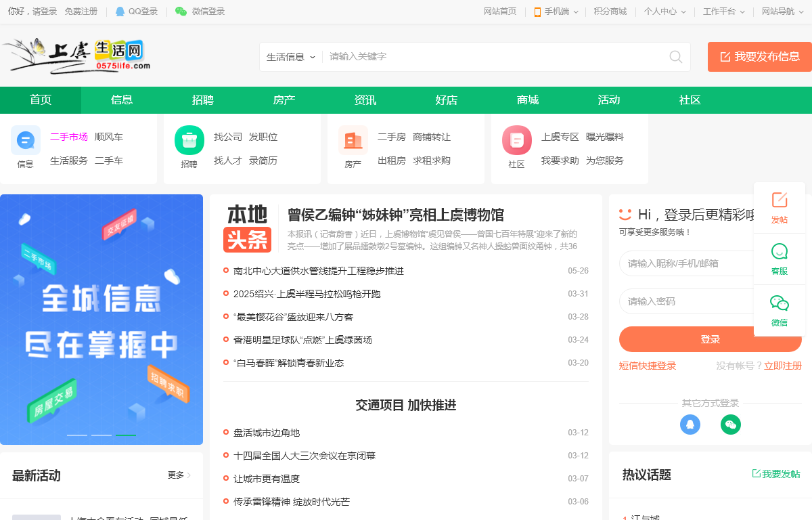Click the orange 房产 building icon

click(x=353, y=140)
